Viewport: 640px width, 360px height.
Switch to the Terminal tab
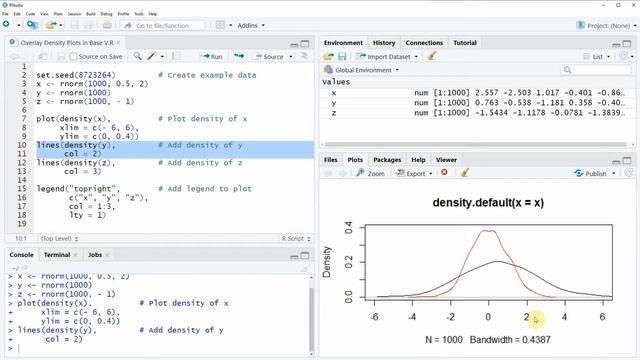57,255
